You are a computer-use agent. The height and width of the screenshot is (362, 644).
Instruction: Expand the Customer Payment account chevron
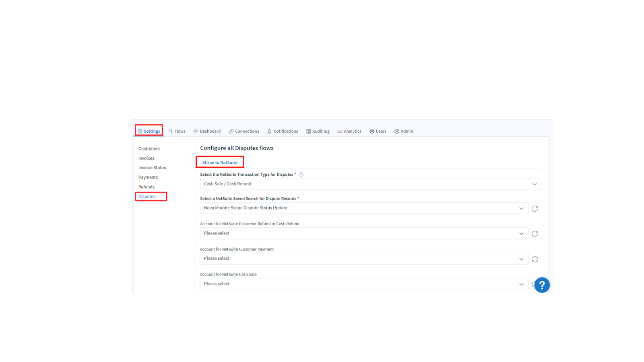[521, 259]
